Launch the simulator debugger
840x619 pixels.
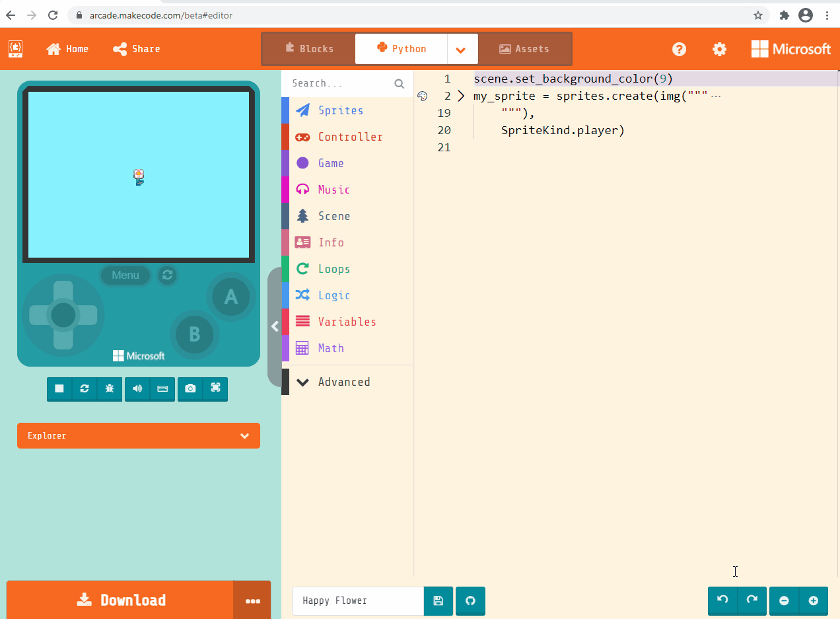(x=109, y=389)
